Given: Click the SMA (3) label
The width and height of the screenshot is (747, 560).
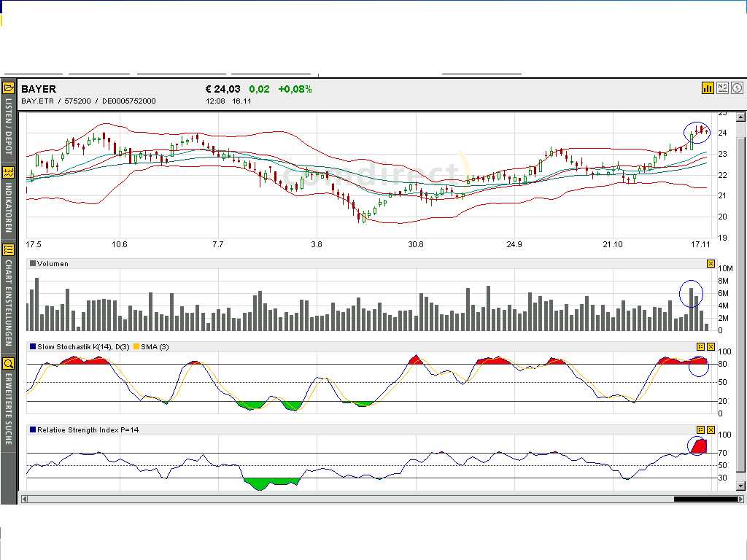Looking at the screenshot, I should coord(155,346).
